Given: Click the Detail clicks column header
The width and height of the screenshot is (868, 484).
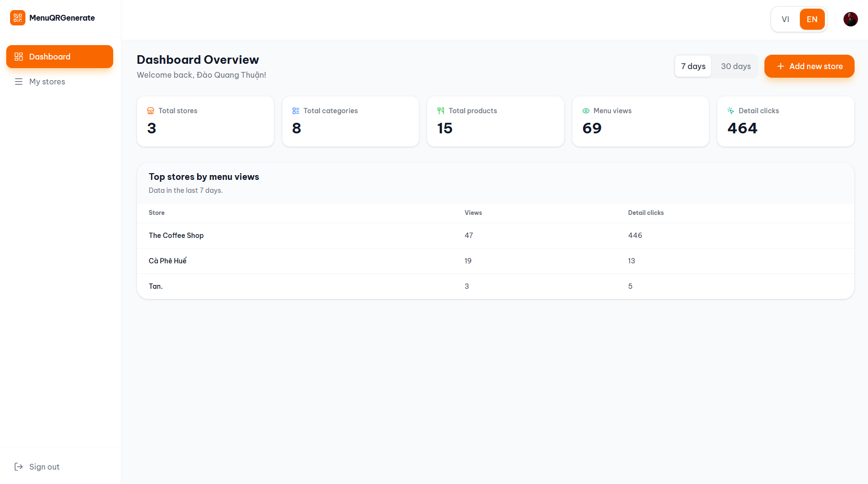Looking at the screenshot, I should [x=646, y=213].
